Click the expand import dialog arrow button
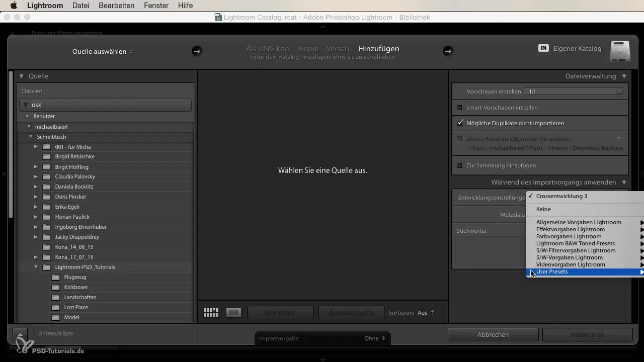Viewport: 644px width, 362px height. coord(20,334)
